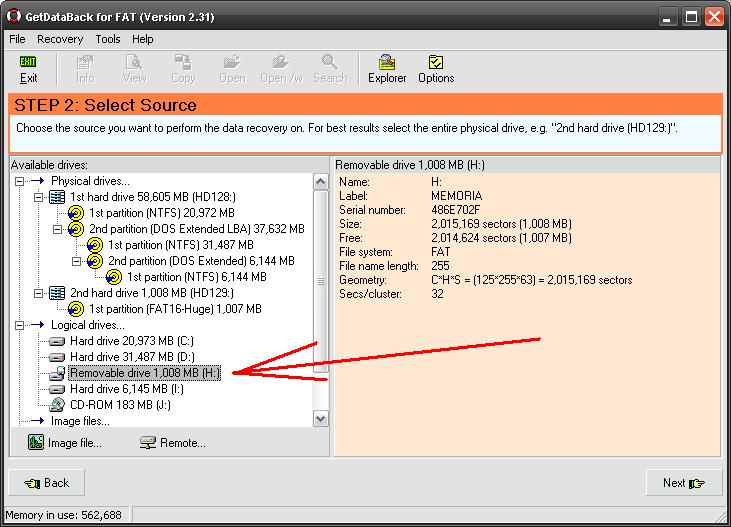Click the Image file... button
Image resolution: width=731 pixels, height=527 pixels.
(65, 443)
